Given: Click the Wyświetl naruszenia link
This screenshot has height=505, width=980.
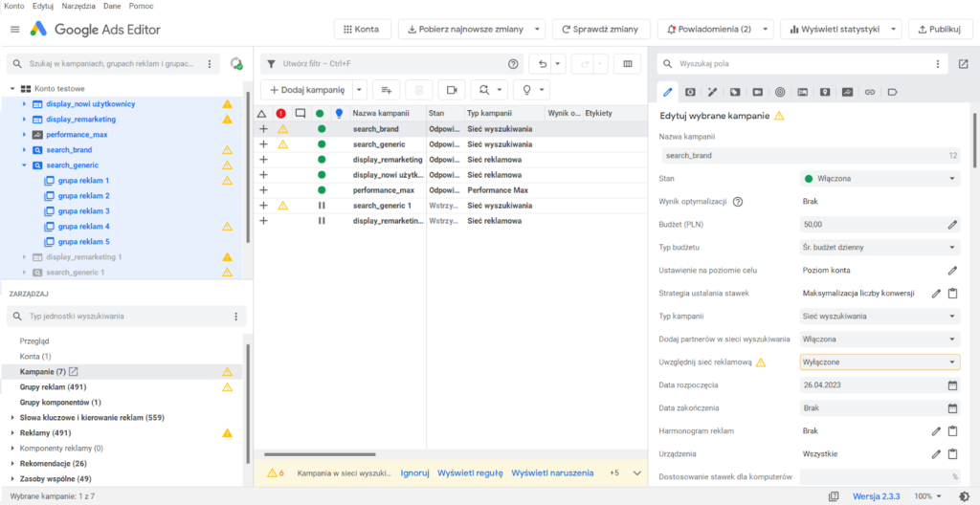Looking at the screenshot, I should (x=552, y=473).
